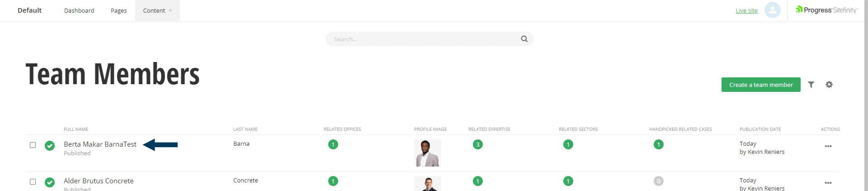Open the user profile avatar icon

(773, 10)
